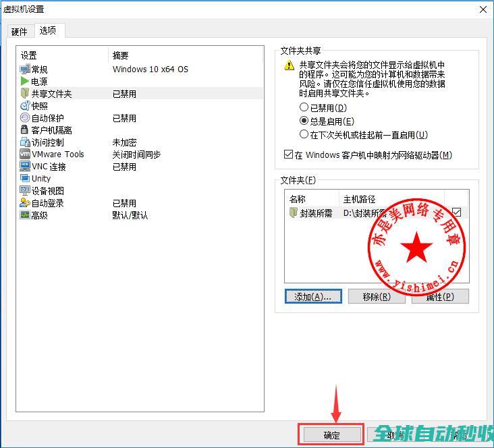Select 在下次关机或挂起前一直启用 radio option
This screenshot has width=494, height=448.
(304, 135)
